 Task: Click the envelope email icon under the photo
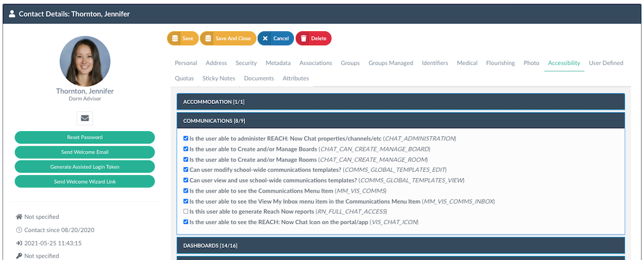click(85, 118)
